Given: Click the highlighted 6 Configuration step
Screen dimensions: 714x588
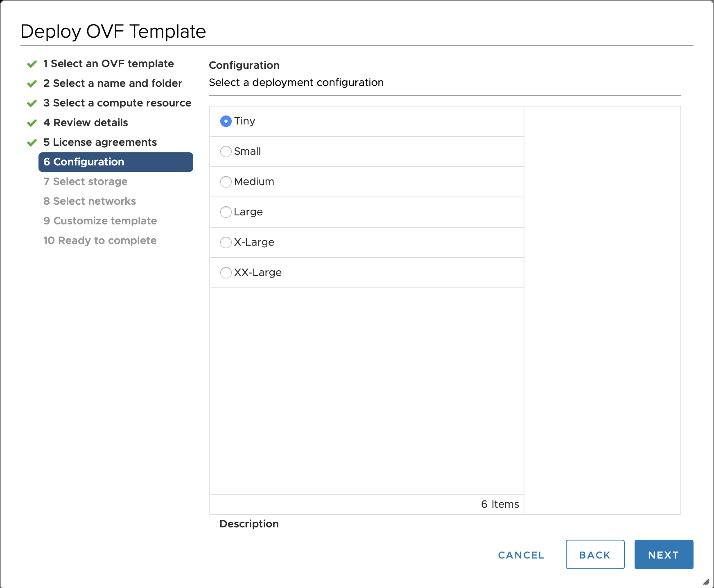Looking at the screenshot, I should pyautogui.click(x=116, y=162).
